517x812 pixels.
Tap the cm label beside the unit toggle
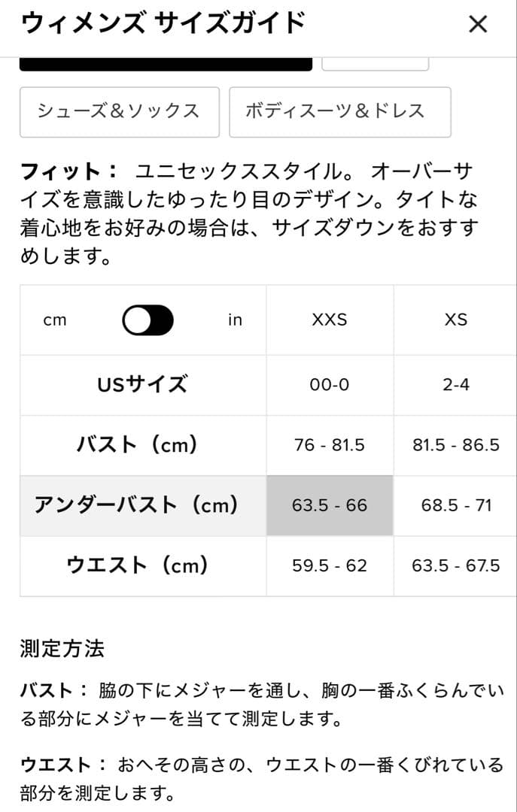click(56, 320)
